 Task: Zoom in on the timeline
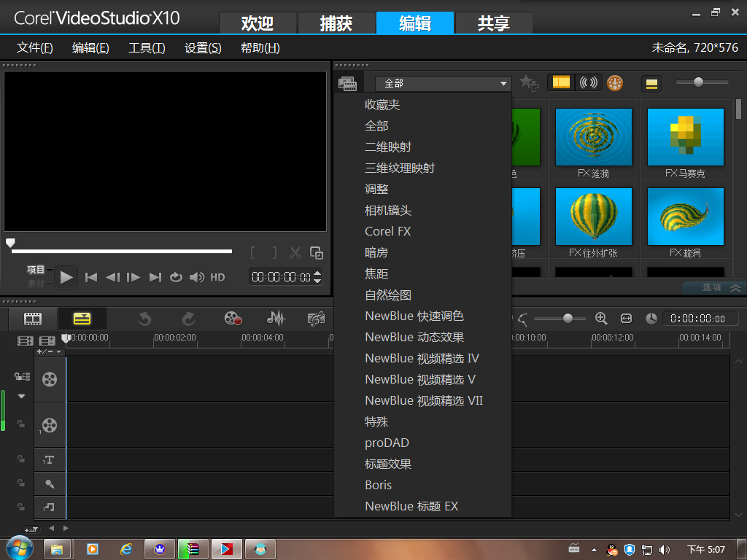click(601, 319)
